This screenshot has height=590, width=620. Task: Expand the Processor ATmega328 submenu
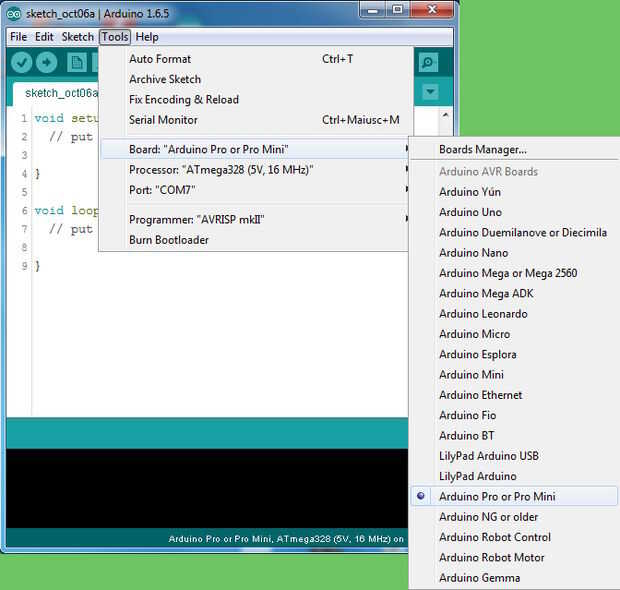coord(255,170)
